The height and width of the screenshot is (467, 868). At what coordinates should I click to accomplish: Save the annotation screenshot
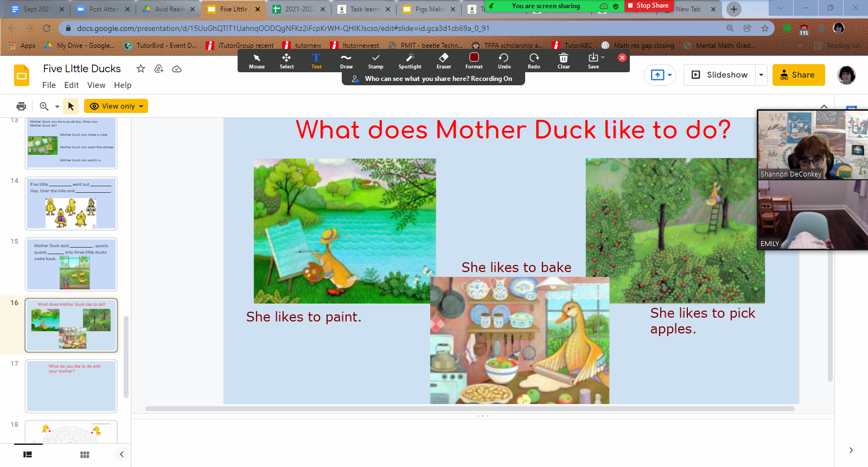tap(594, 61)
